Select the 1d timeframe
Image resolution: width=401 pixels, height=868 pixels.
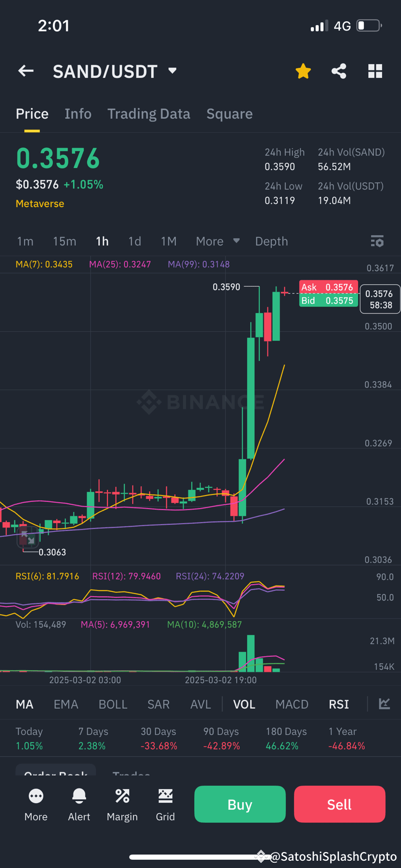click(x=135, y=241)
